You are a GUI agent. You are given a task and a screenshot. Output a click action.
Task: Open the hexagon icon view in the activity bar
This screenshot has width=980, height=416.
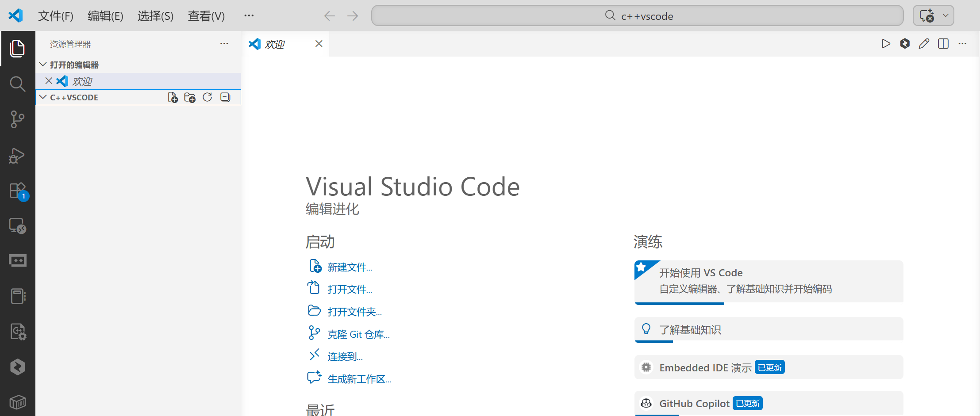(18, 367)
